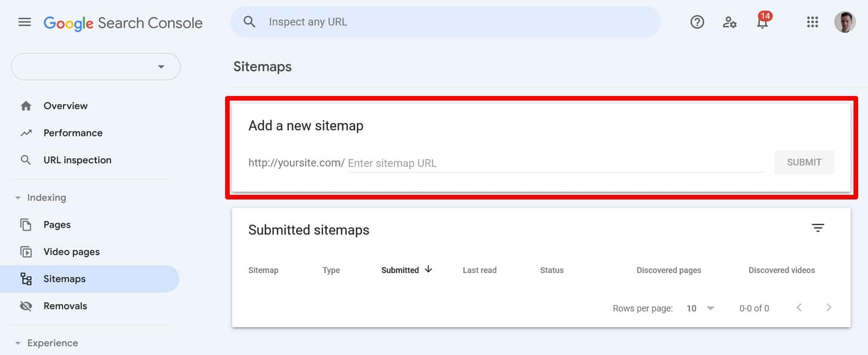Go to the Overview page

[x=65, y=105]
